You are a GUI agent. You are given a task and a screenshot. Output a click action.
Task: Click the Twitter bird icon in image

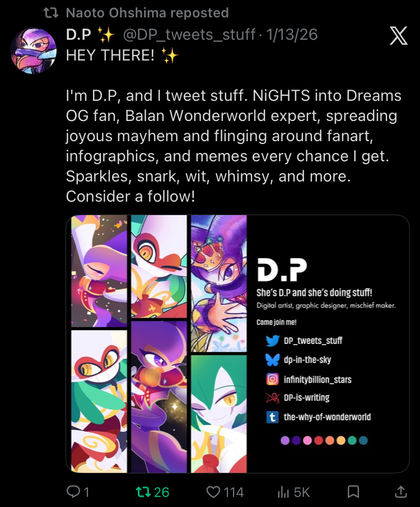tap(273, 341)
